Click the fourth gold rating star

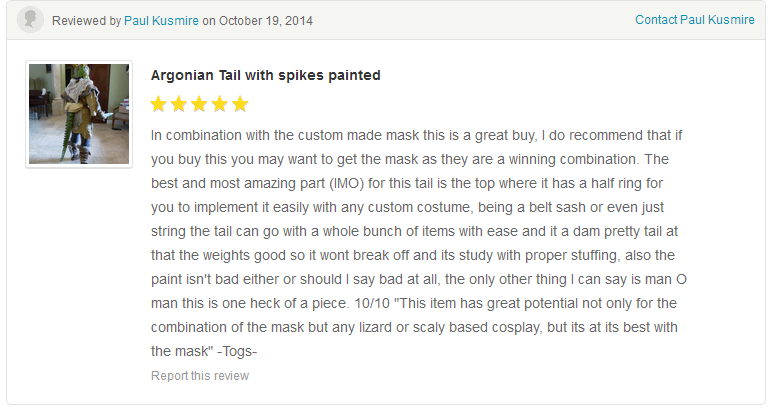[x=220, y=104]
